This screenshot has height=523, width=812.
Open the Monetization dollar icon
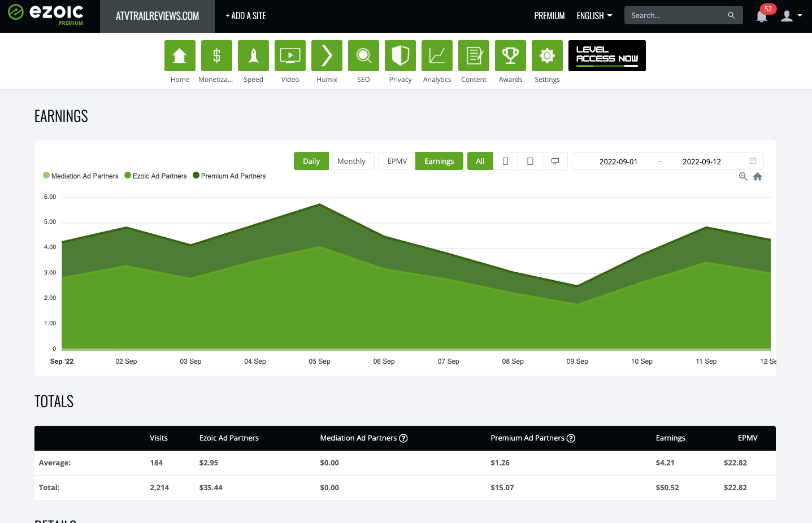[216, 55]
